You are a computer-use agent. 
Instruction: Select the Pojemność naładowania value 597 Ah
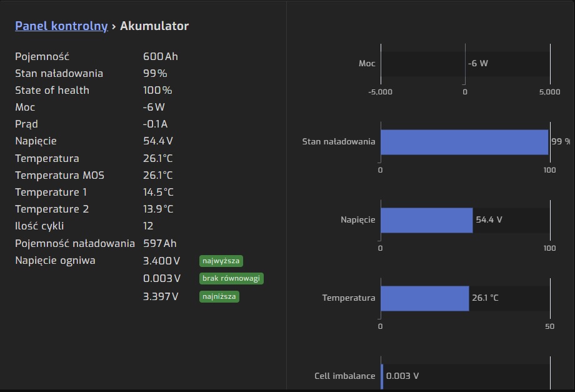(x=160, y=243)
